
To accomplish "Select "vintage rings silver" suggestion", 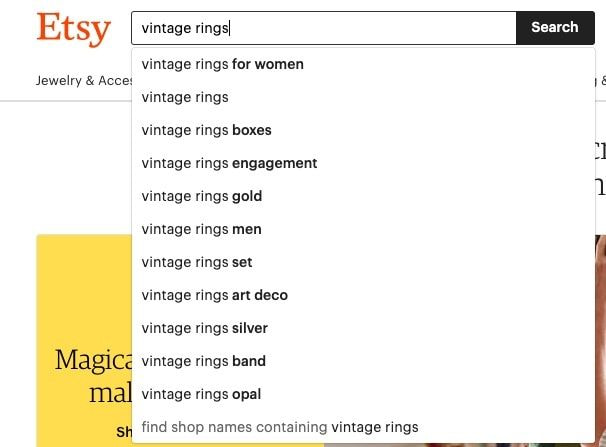I will coord(205,328).
